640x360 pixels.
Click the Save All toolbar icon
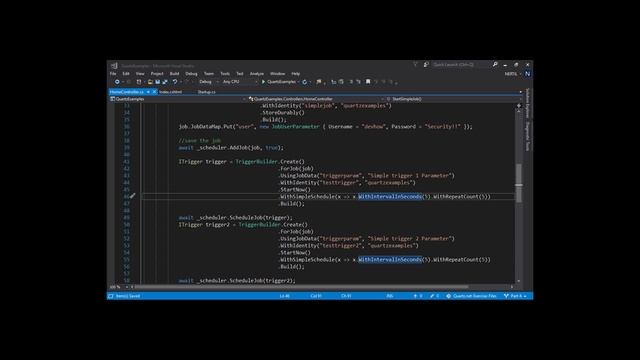coord(165,82)
